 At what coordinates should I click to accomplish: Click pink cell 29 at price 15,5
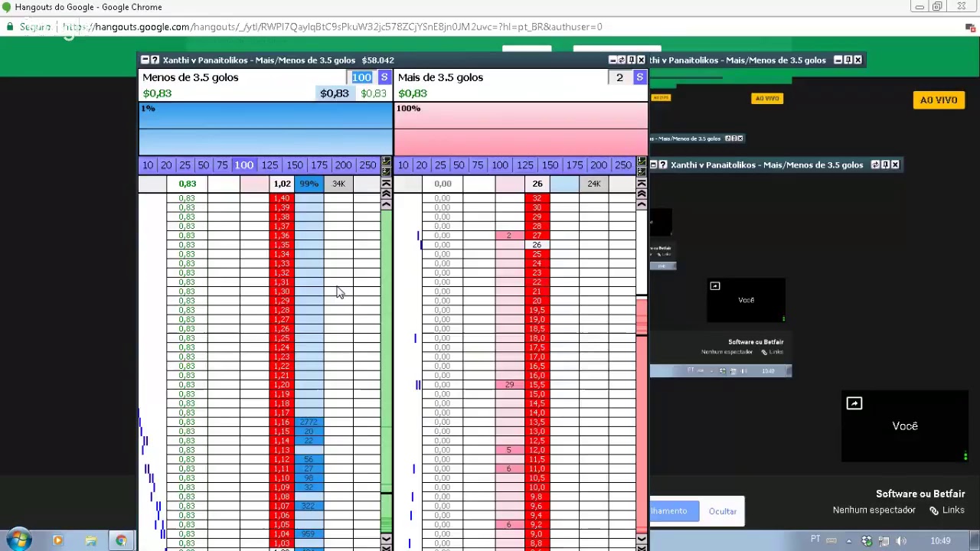click(x=509, y=385)
